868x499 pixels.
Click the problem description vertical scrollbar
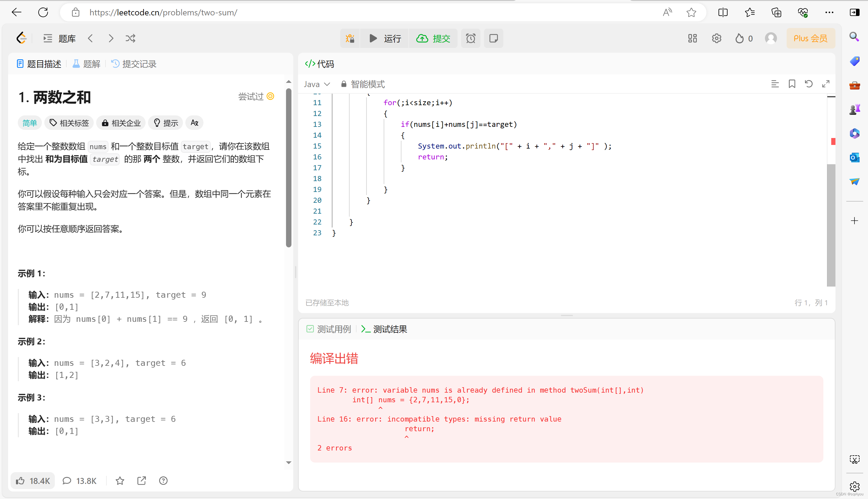[289, 168]
